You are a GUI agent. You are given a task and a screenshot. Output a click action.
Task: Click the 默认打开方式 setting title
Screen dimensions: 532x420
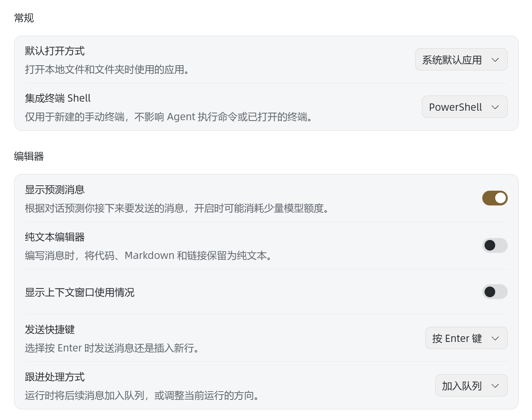coord(55,51)
